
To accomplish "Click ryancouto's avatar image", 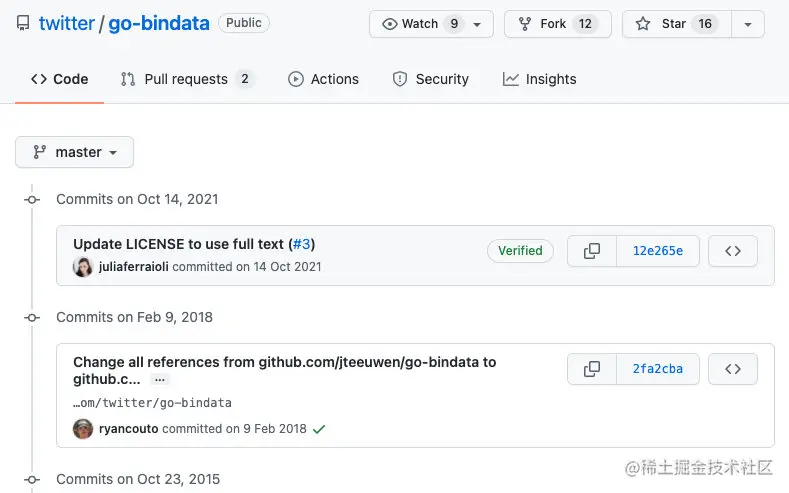I will (83, 429).
